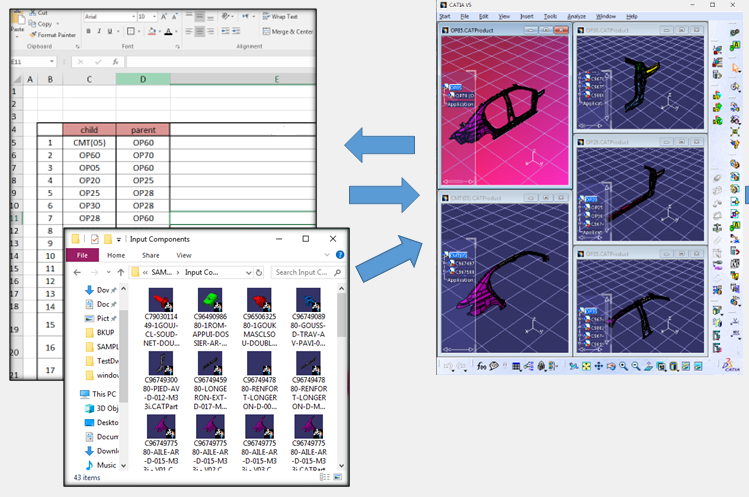Open the Excel Name Box dropdown arrow
This screenshot has width=749, height=497.
tap(52, 62)
